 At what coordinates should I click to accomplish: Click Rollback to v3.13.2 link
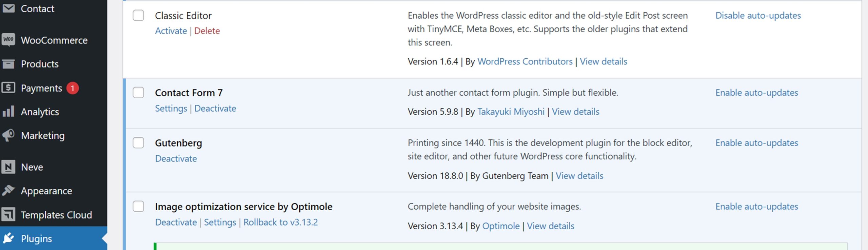281,223
